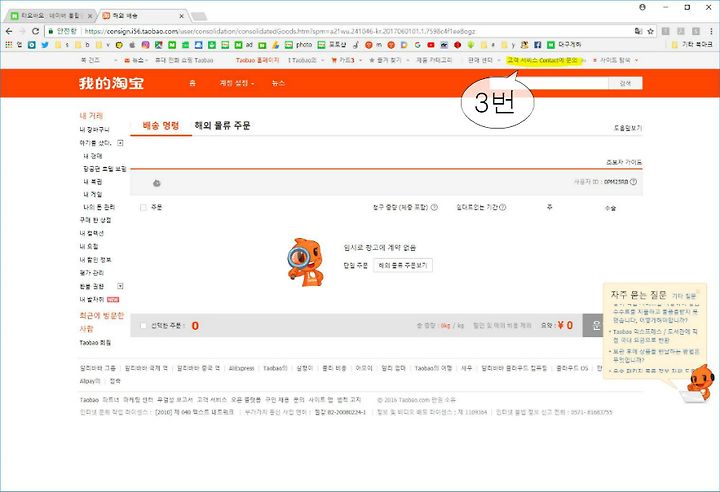
Task: Click 평가 관리 in the sidebar
Action: click(91, 273)
